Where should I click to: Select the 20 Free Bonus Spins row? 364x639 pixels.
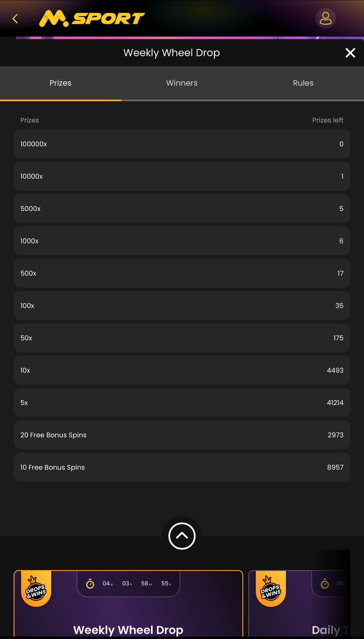pyautogui.click(x=182, y=435)
